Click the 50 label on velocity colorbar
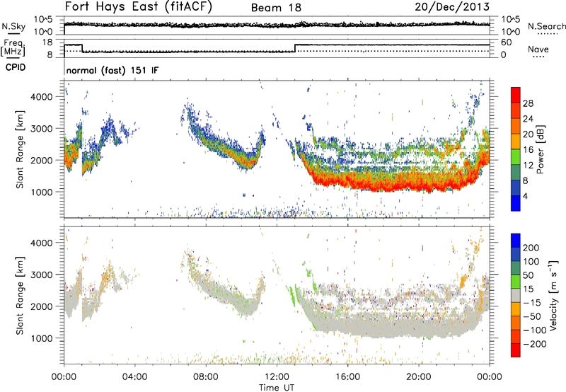This screenshot has height=392, width=566. [528, 275]
